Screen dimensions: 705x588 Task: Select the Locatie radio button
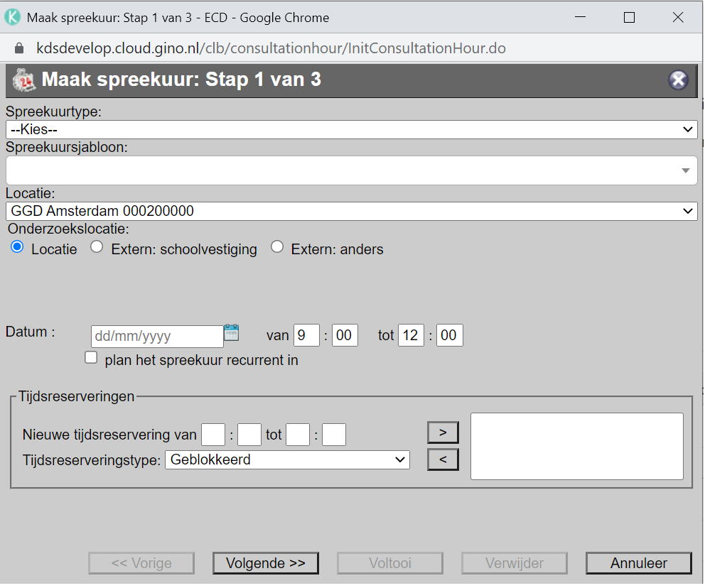17,247
